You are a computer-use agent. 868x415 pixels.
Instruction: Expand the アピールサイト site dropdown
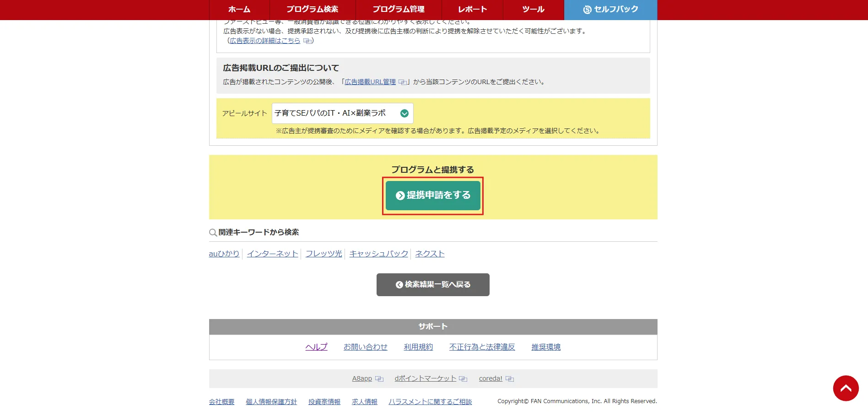pyautogui.click(x=342, y=113)
